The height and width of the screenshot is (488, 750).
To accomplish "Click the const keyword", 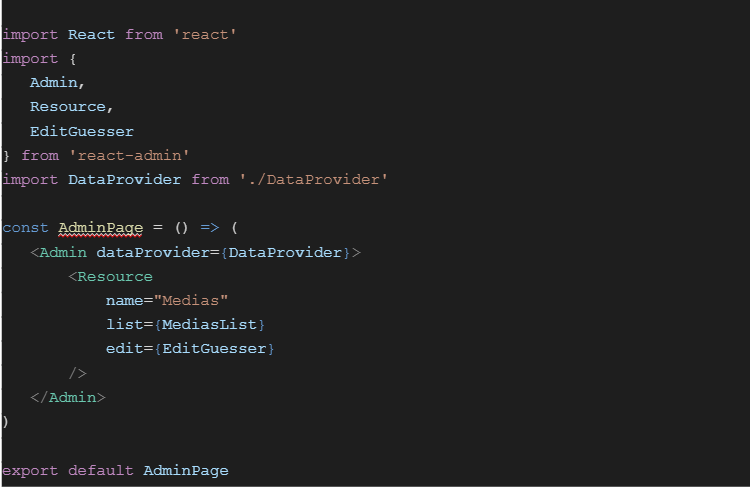I will pos(25,228).
